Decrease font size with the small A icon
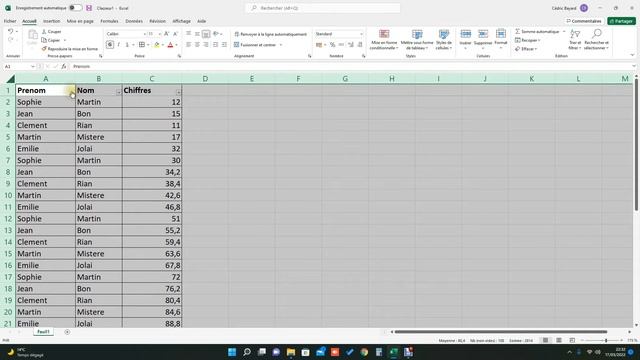 (x=176, y=33)
